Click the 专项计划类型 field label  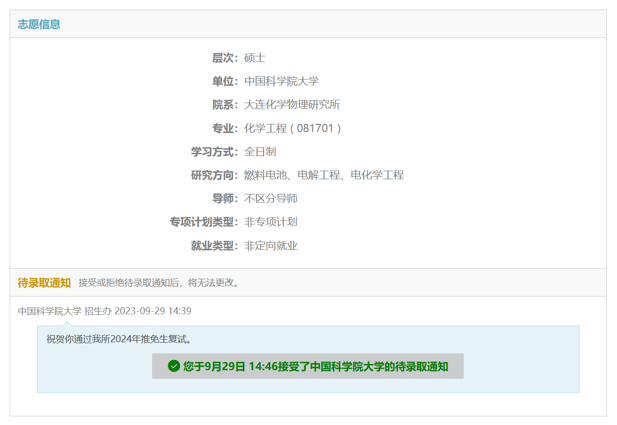click(x=204, y=222)
